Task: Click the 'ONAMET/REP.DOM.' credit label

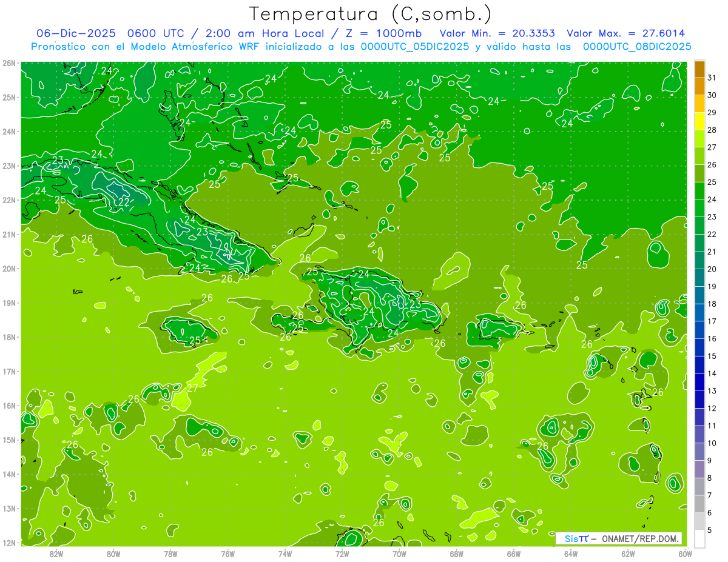Action: (x=641, y=538)
